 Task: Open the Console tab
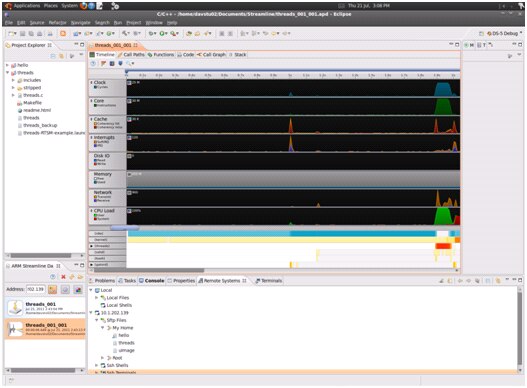152,280
